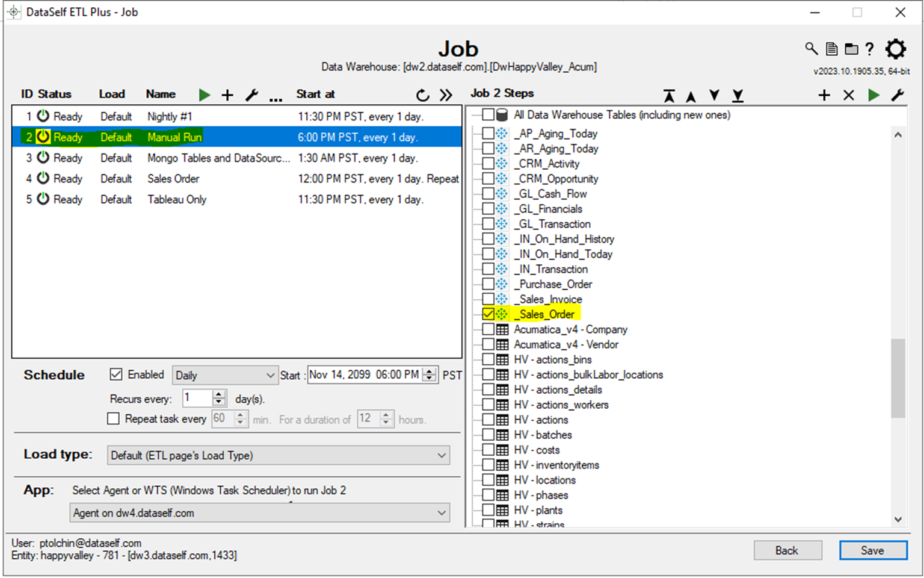Screen dimensions: 924x578
Task: Check the HV - batches checkbox
Action: pos(488,434)
